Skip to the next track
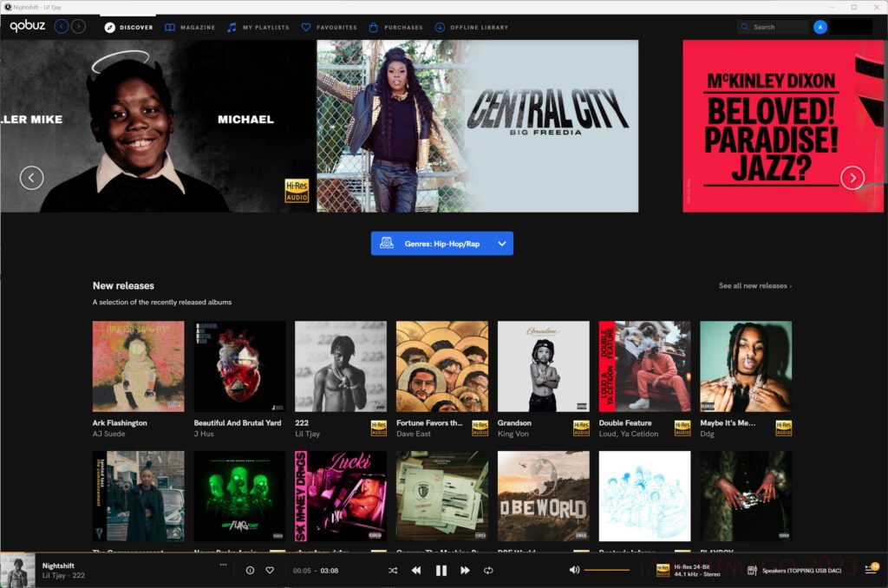 tap(465, 571)
